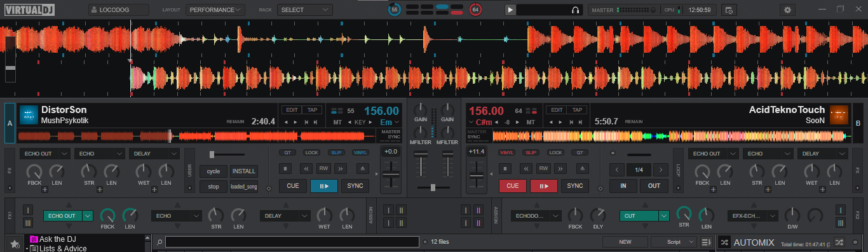868x252 pixels.
Task: Expand deck B key C#m dropdown arrow
Action: pos(471,122)
